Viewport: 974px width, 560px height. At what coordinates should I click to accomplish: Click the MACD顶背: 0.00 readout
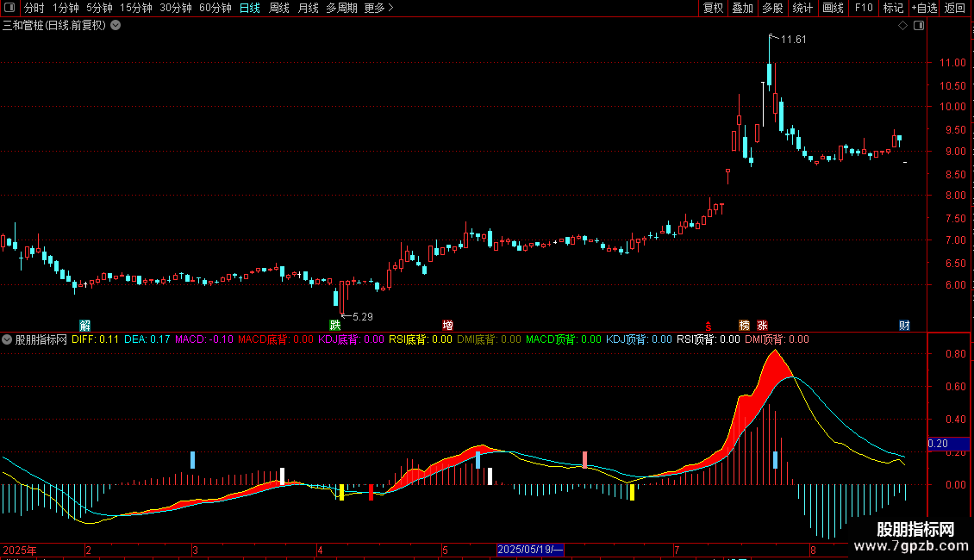click(x=564, y=339)
